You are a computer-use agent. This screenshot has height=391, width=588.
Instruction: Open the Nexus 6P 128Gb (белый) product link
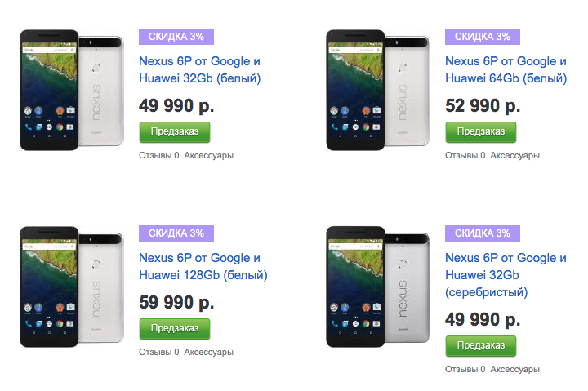(x=200, y=266)
